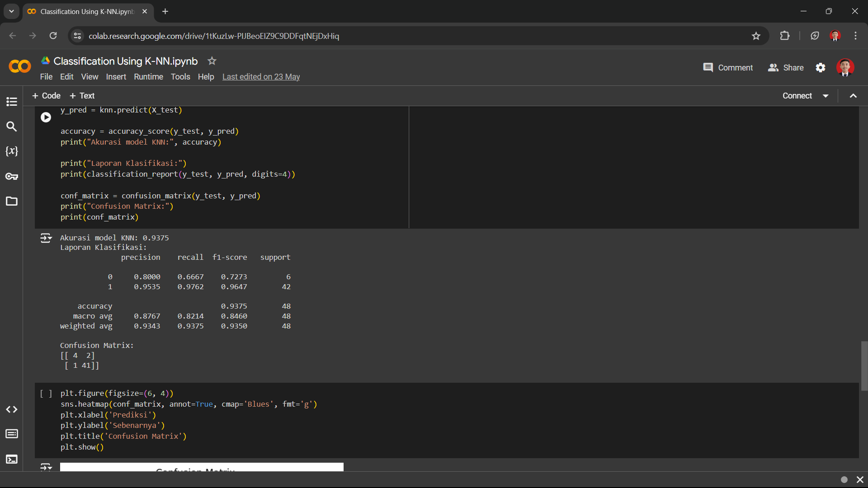Viewport: 868px width, 488px height.
Task: Open the Find and replace search icon
Action: (12, 127)
